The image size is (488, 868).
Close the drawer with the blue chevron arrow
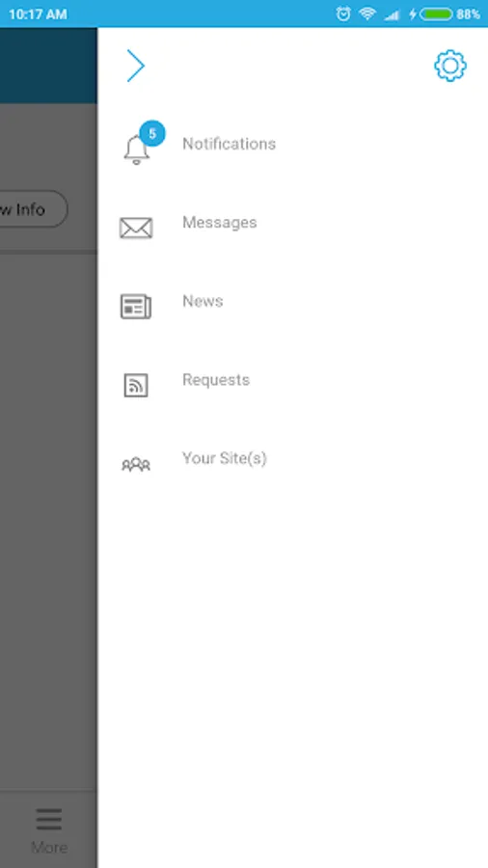tap(136, 66)
